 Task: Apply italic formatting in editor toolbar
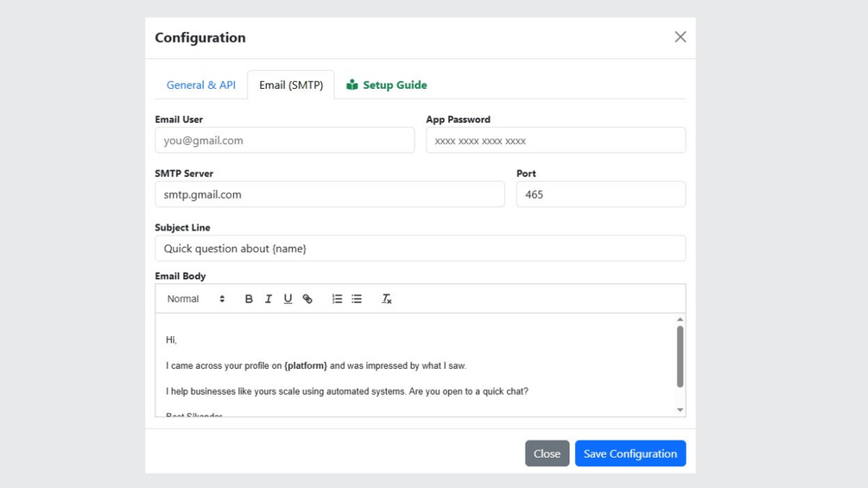pos(269,299)
